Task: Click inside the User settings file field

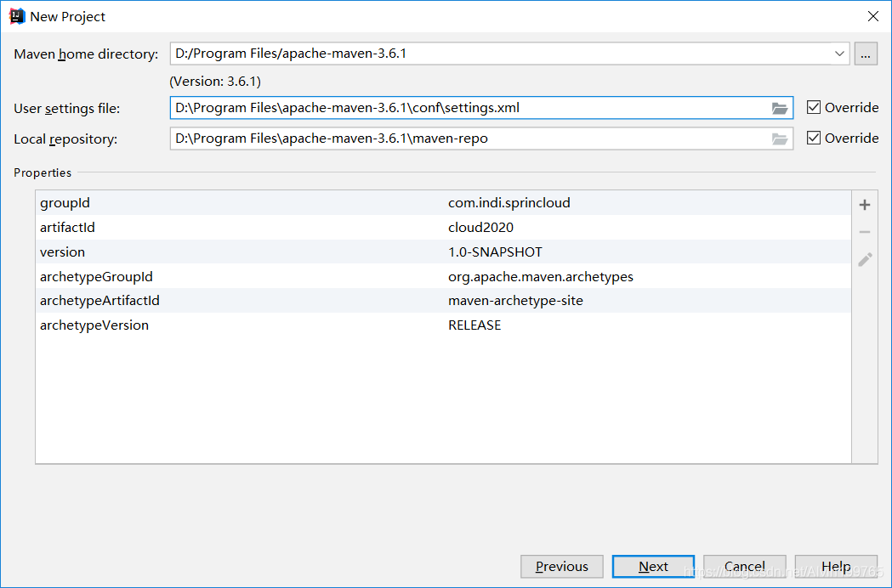Action: pos(468,108)
